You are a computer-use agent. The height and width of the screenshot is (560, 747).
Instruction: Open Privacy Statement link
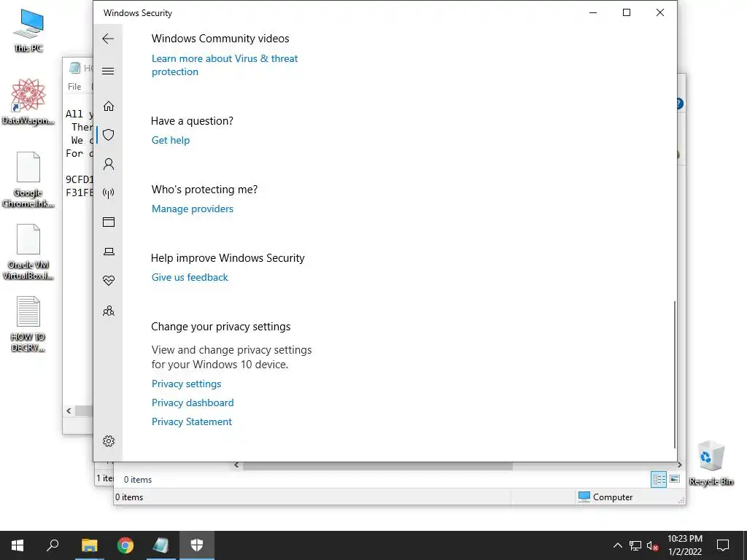(x=192, y=422)
